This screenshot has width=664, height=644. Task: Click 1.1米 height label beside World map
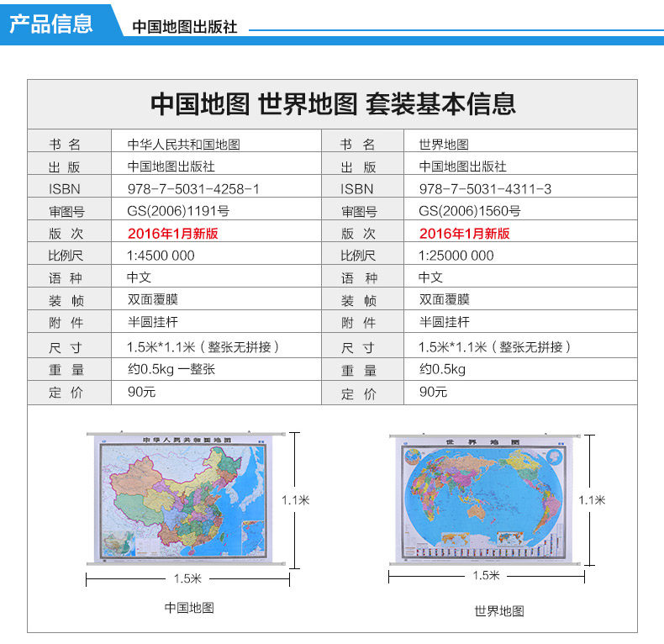[592, 500]
